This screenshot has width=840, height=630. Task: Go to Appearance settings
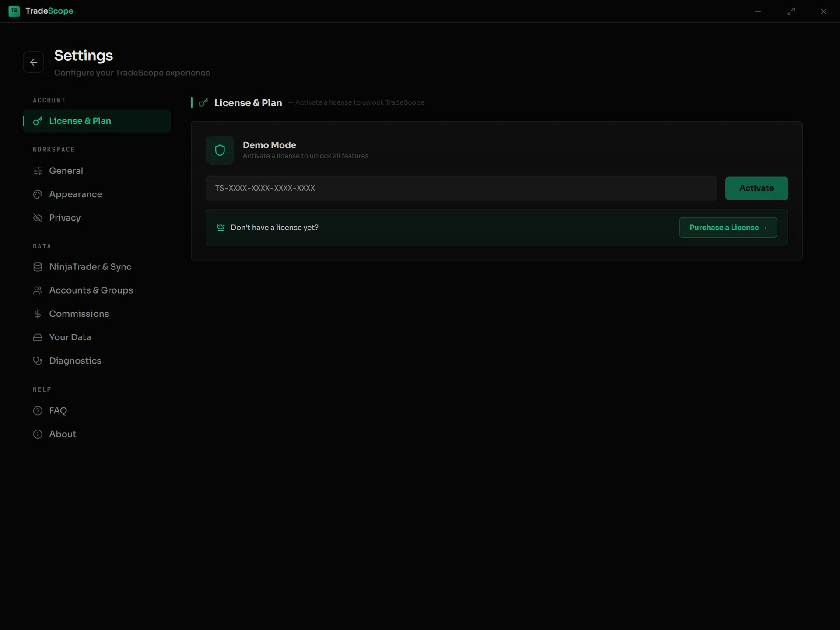click(97, 194)
